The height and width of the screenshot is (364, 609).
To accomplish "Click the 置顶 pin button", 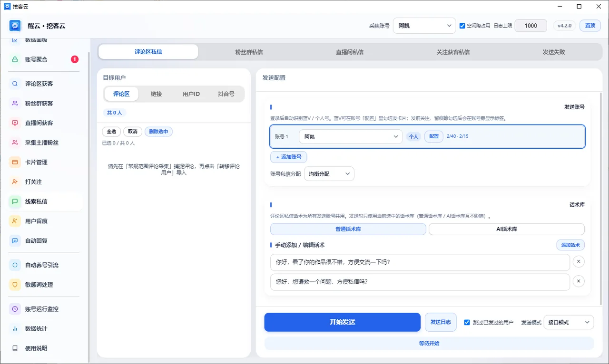I will [x=590, y=26].
